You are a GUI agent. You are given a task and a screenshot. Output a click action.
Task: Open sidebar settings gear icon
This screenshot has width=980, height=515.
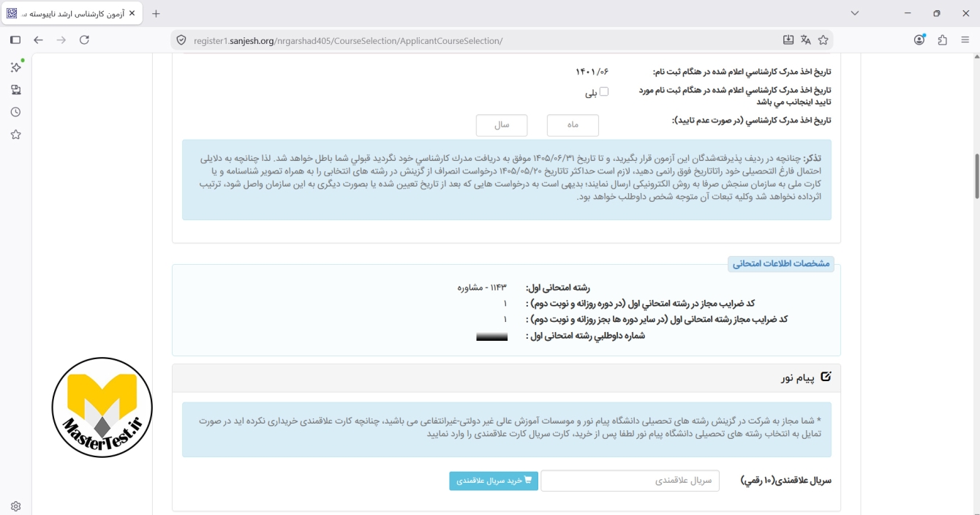(x=16, y=506)
